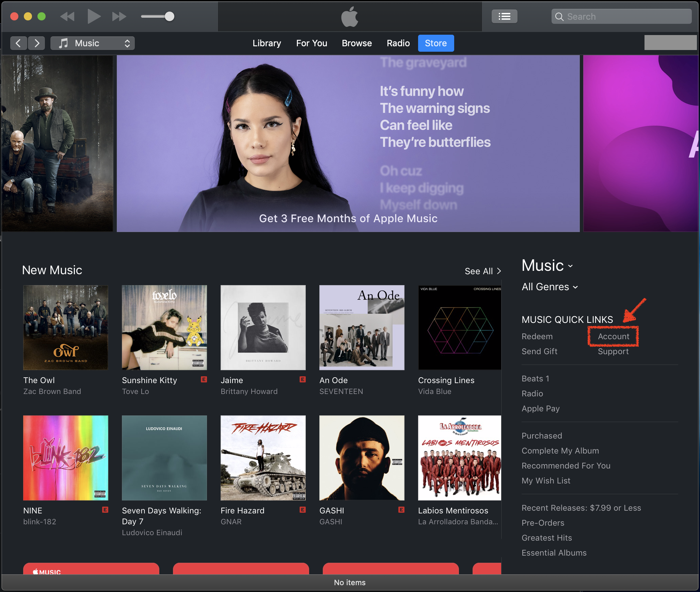Click the search magnifier icon
The height and width of the screenshot is (592, 700).
tap(559, 17)
